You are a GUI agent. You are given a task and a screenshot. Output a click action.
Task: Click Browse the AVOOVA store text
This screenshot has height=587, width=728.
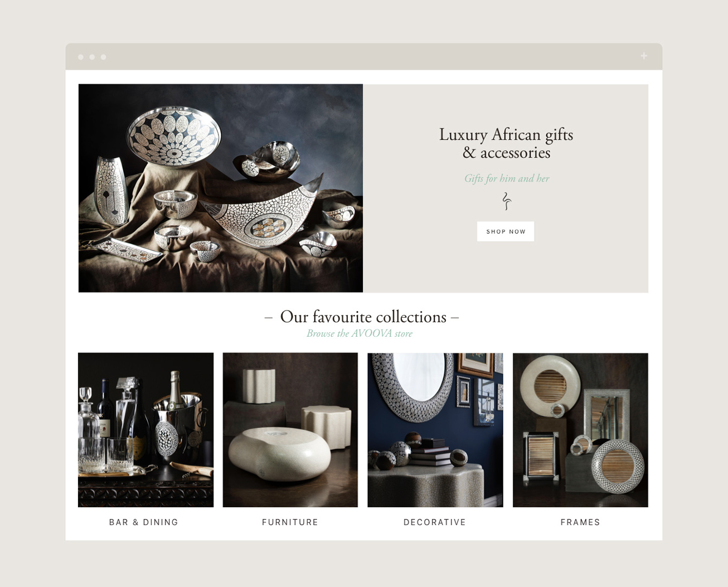[x=360, y=333]
